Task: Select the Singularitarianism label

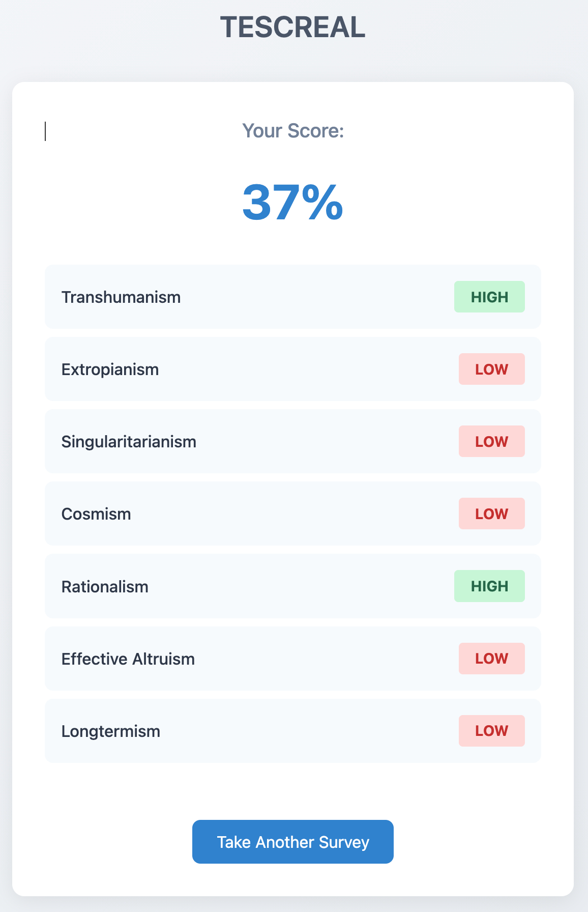Action: tap(129, 442)
